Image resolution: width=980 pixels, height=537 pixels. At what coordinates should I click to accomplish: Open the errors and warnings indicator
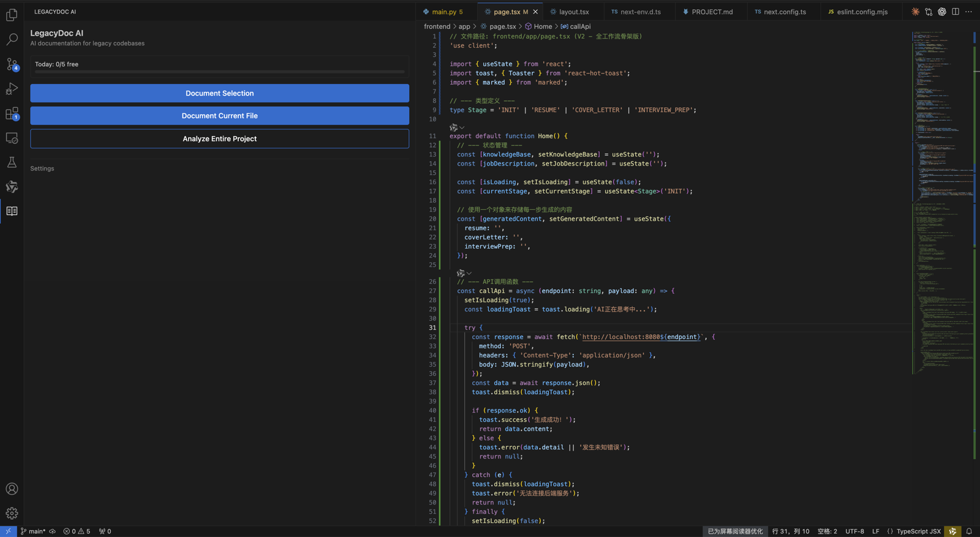pyautogui.click(x=77, y=531)
